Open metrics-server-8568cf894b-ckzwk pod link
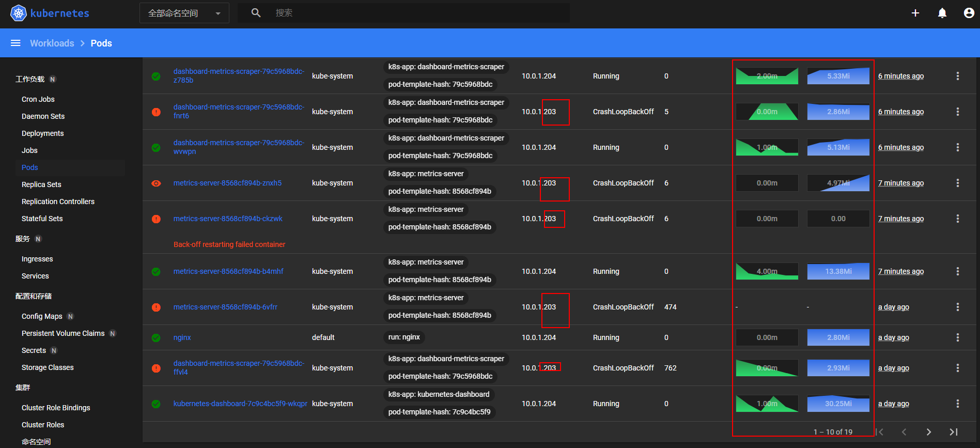 click(228, 219)
